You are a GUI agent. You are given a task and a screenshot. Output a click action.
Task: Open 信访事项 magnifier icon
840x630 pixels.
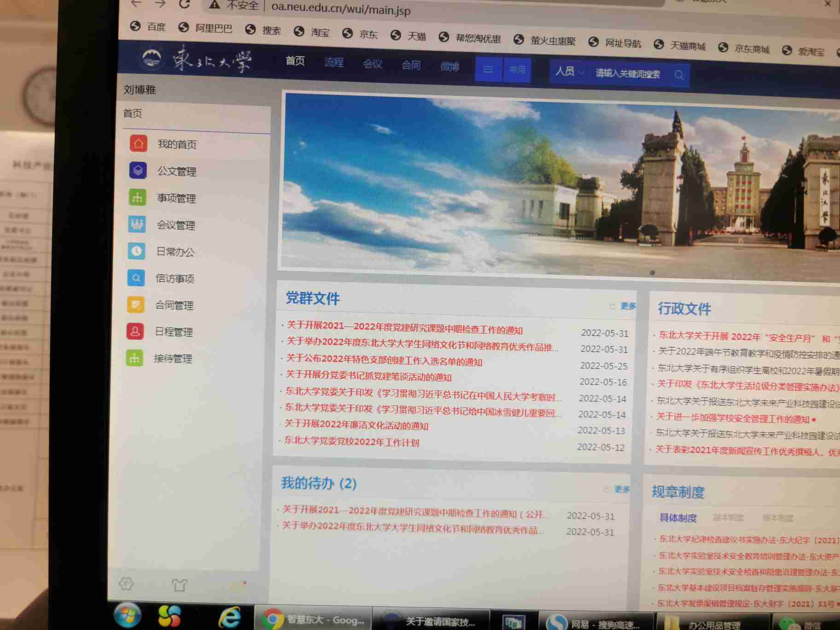tap(136, 278)
